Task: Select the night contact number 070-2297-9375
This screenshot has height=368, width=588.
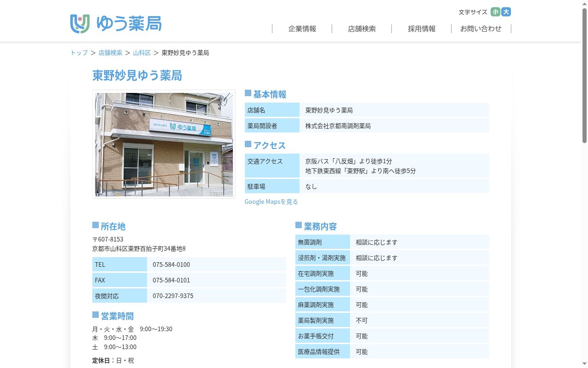Action: tap(173, 296)
